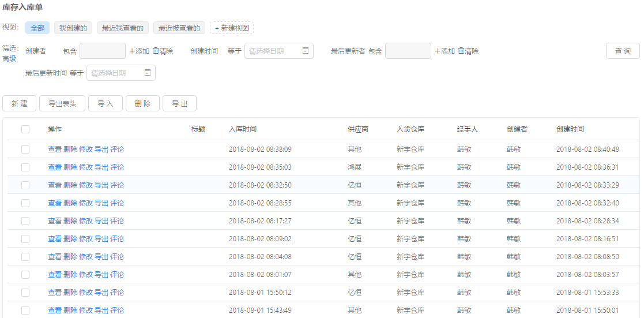This screenshot has height=318, width=644.
Task: Click the 创建者 filter input box
Action: (x=103, y=51)
